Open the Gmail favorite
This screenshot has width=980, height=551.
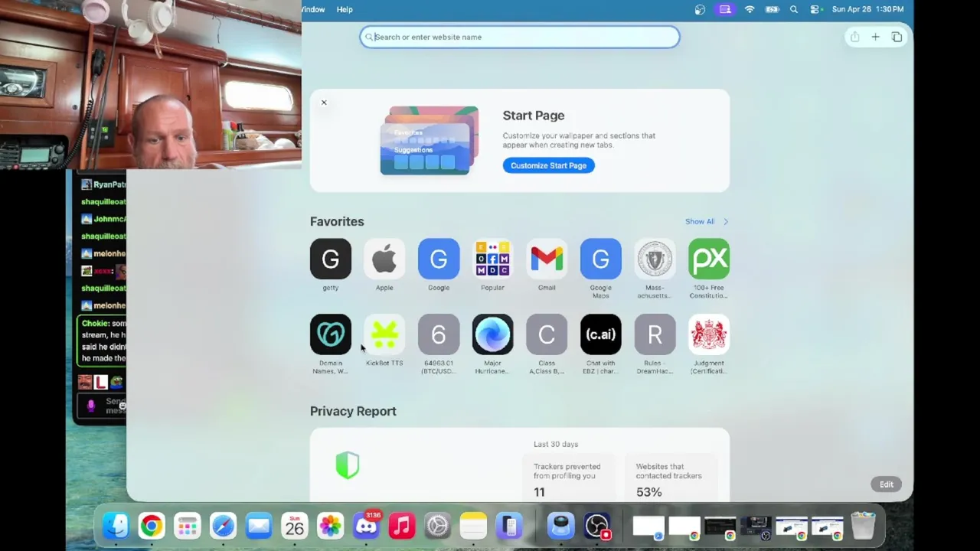pyautogui.click(x=547, y=259)
